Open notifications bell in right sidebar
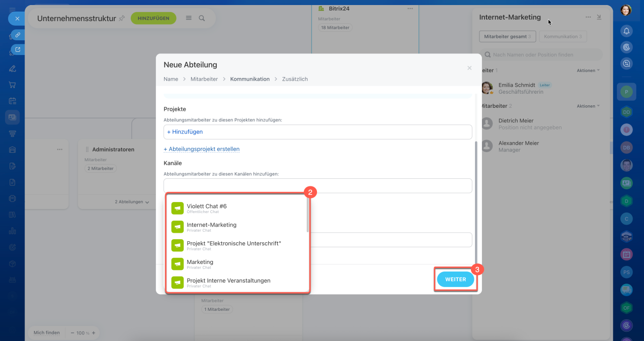This screenshot has width=644, height=341. coord(626,31)
